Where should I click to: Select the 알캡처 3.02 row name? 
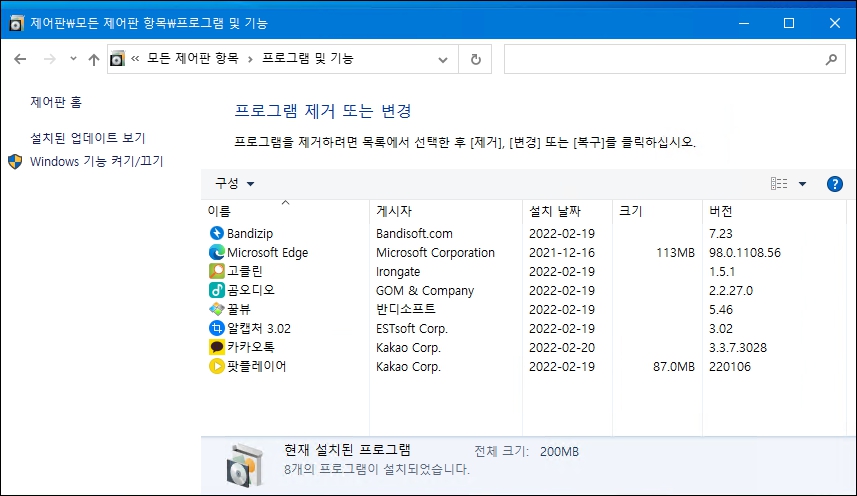tap(259, 328)
